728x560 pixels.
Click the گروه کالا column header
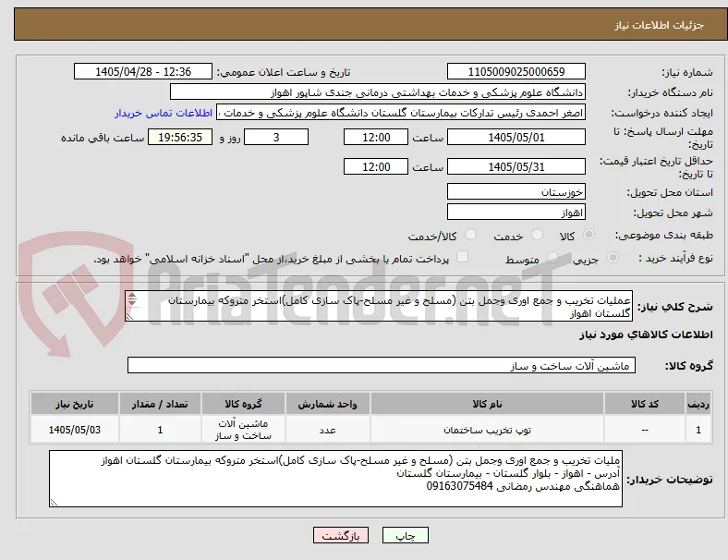pos(243,404)
